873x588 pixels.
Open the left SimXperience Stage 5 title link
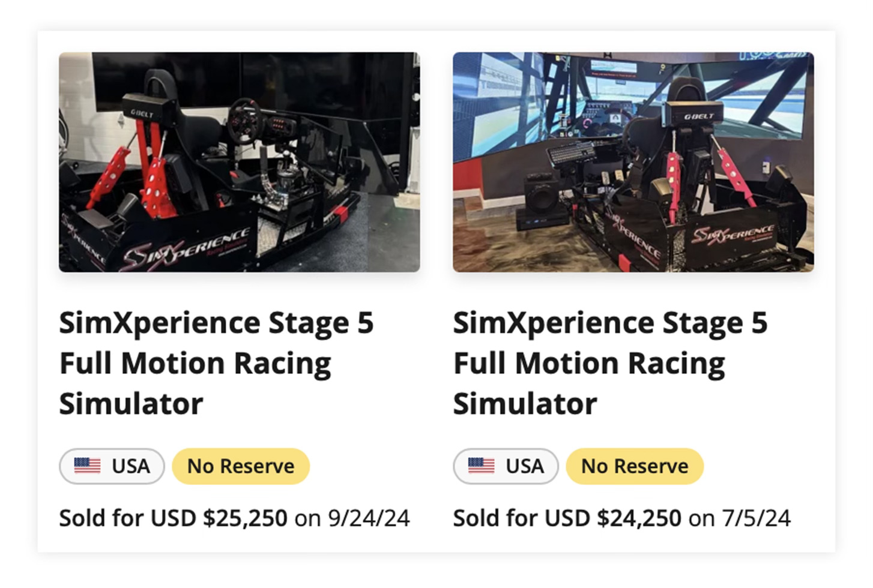tap(216, 363)
